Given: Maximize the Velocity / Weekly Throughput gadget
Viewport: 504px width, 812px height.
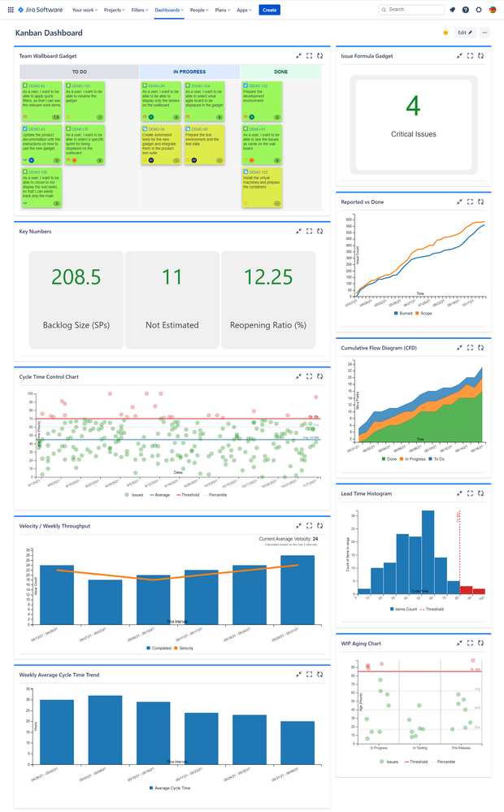Looking at the screenshot, I should 309,526.
